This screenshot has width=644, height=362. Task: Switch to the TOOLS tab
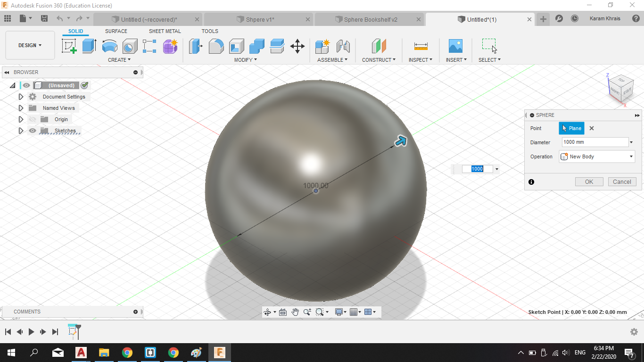coord(210,31)
